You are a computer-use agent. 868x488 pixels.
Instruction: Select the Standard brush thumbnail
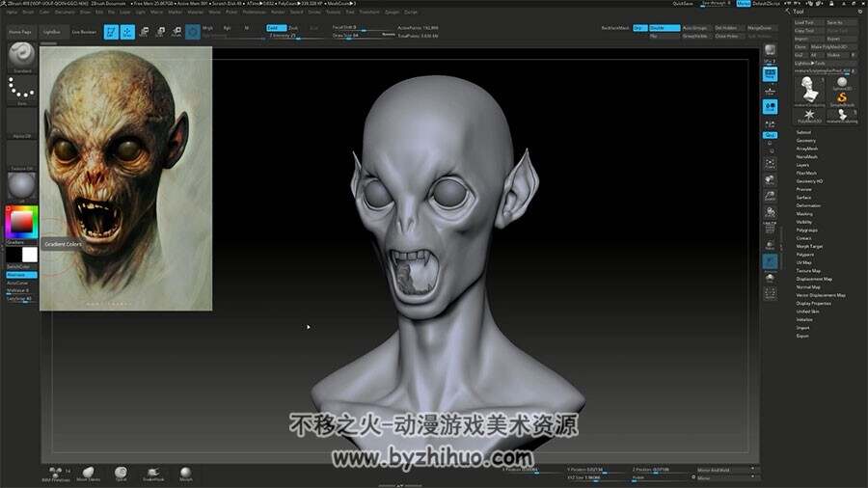(x=22, y=55)
